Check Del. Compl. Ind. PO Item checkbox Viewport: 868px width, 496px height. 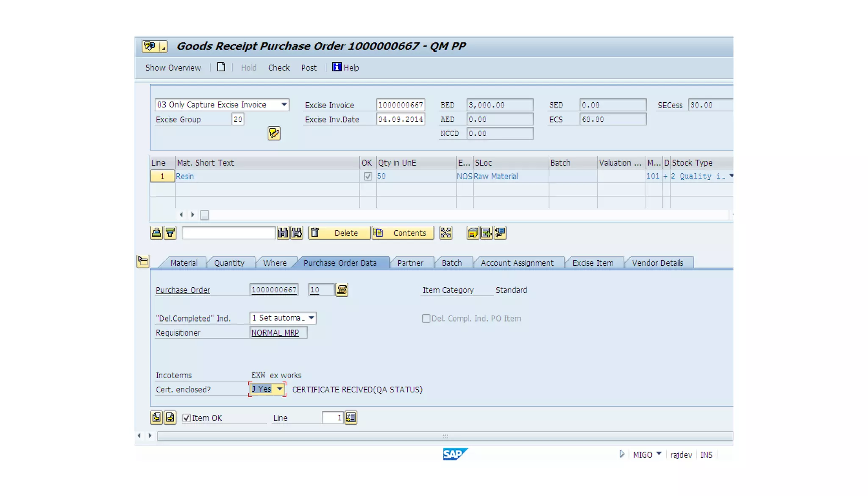click(426, 318)
